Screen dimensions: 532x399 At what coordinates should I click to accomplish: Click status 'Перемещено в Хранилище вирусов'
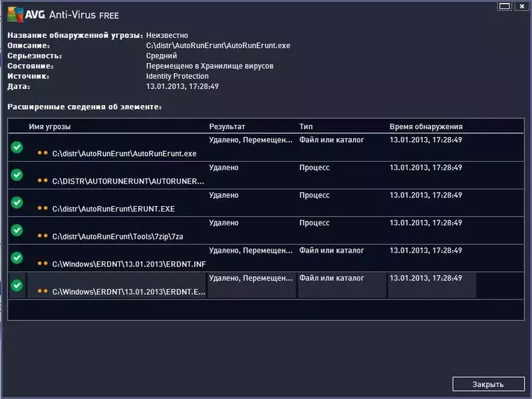pyautogui.click(x=209, y=66)
